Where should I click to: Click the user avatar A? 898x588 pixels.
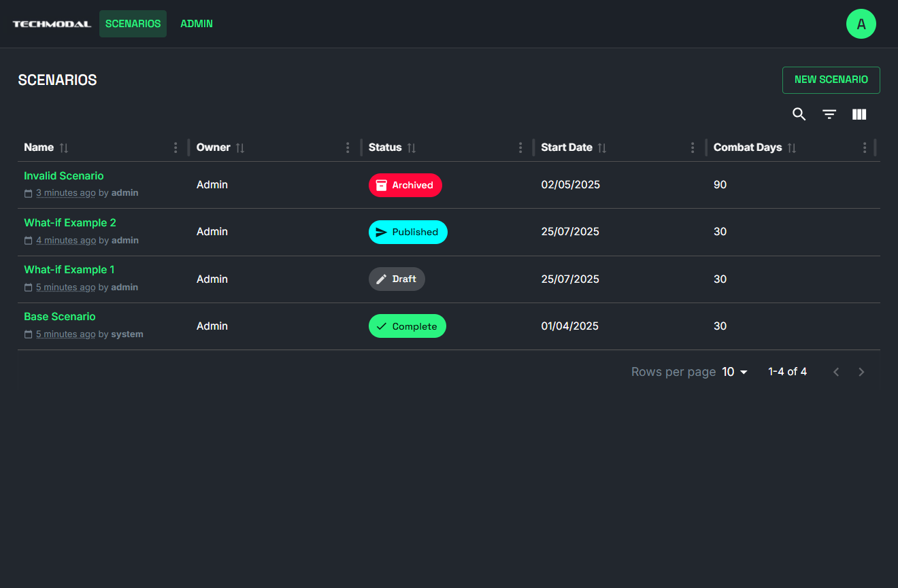pos(861,24)
